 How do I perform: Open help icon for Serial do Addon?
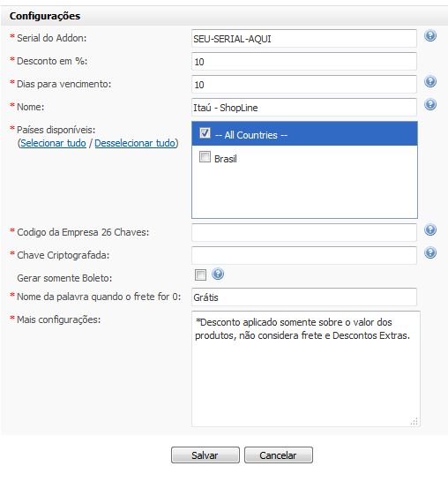point(430,35)
